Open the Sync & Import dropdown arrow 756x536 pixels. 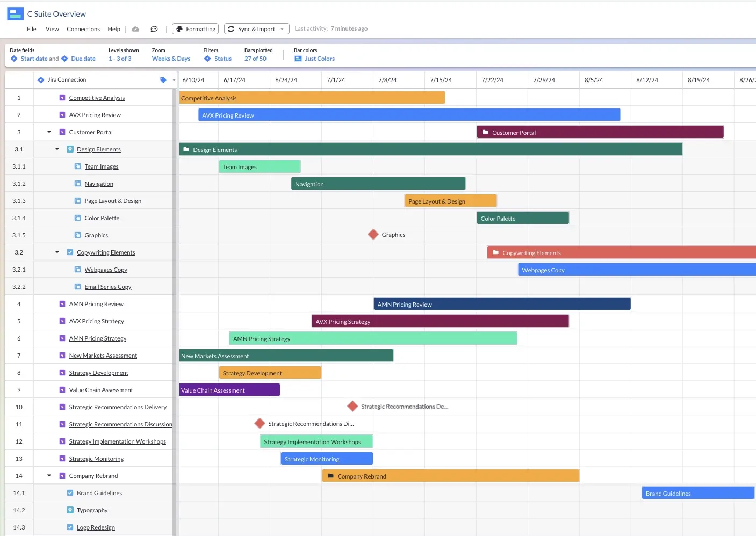(x=282, y=28)
